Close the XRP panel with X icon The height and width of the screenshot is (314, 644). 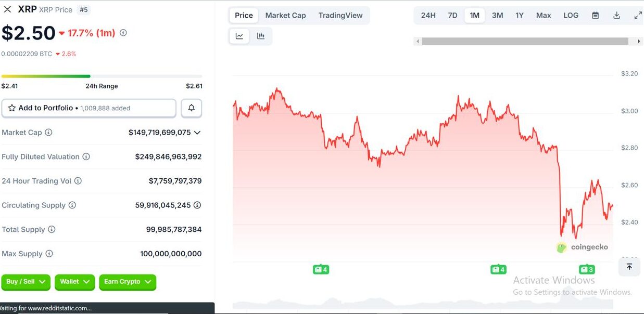tap(7, 9)
